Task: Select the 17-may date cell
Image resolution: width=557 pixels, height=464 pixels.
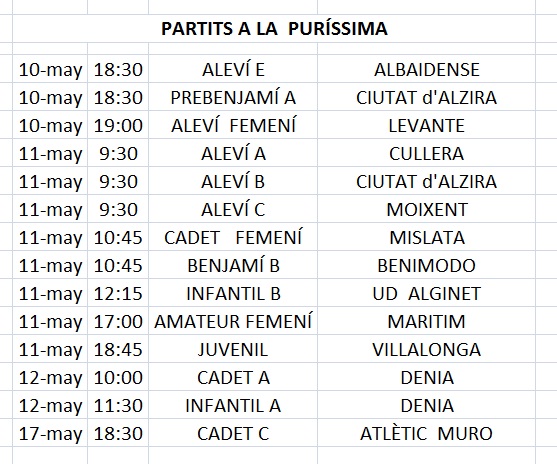Action: click(50, 433)
